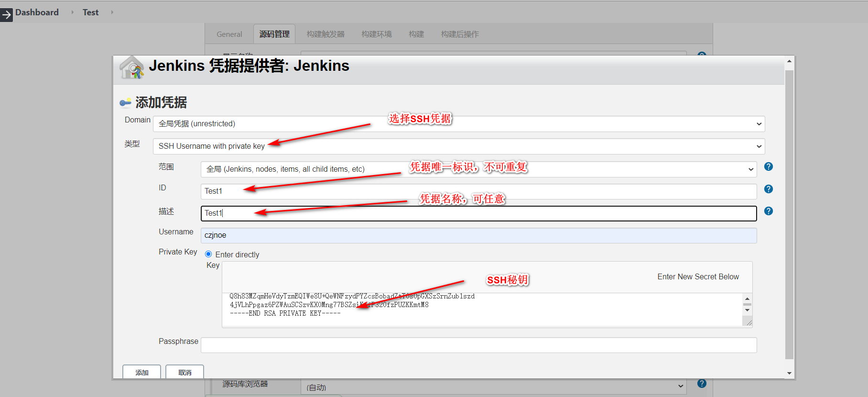Select the Enter directly radio button
Screen dimensions: 868x397
[208, 254]
